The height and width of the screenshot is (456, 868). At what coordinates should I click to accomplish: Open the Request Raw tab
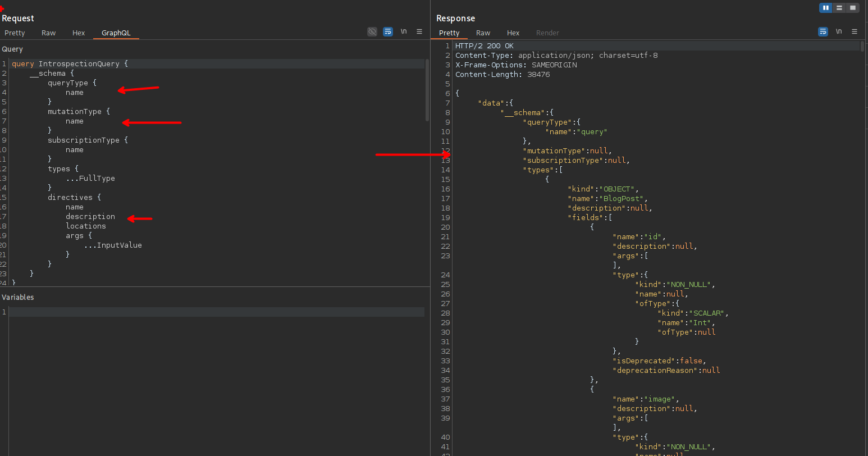click(x=48, y=33)
